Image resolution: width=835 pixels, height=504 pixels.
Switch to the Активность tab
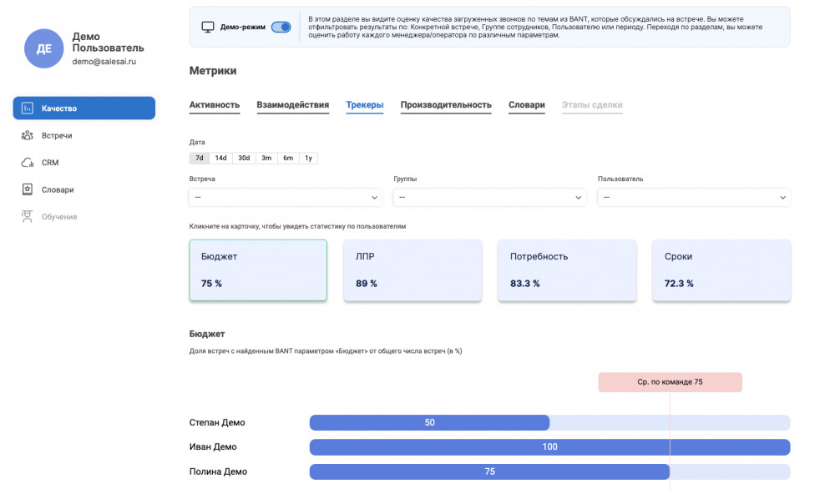[x=215, y=105]
